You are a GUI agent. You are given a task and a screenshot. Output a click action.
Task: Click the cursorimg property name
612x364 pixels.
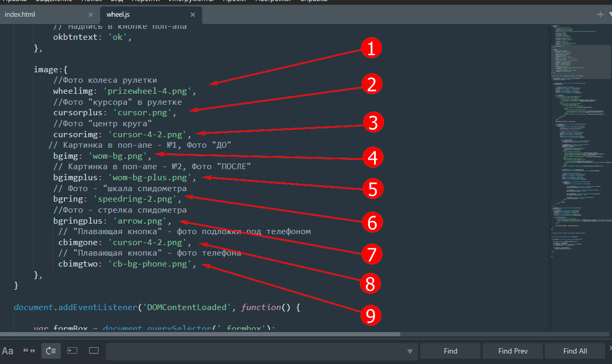[75, 135]
